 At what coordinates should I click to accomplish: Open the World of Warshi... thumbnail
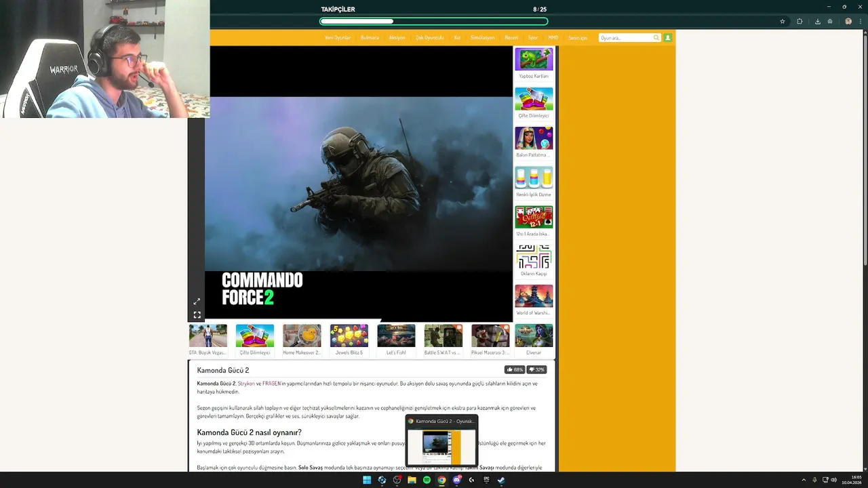click(x=534, y=296)
